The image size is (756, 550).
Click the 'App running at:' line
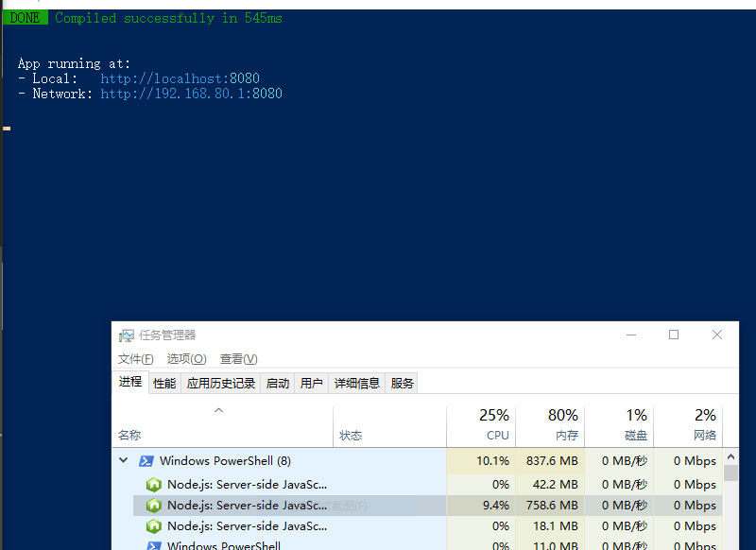click(74, 63)
